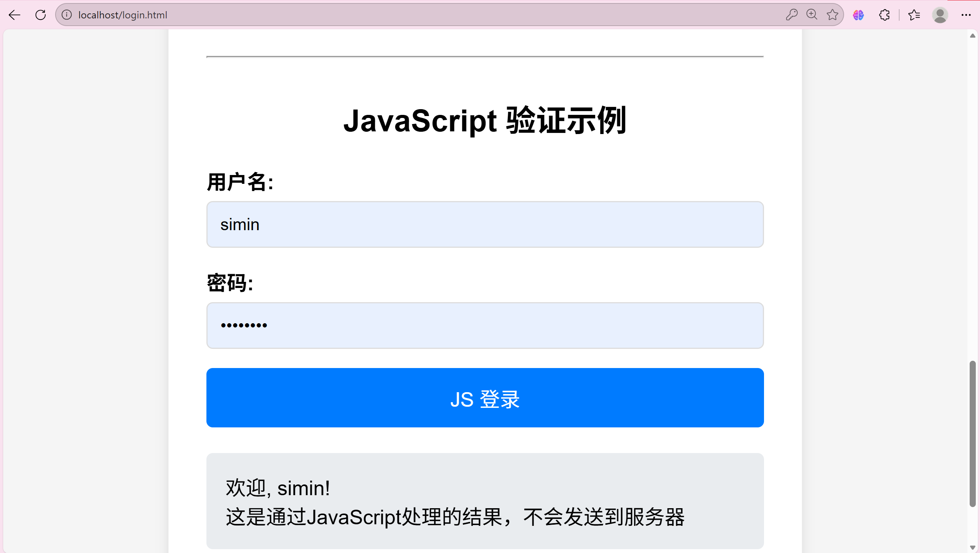The width and height of the screenshot is (980, 553).
Task: View site information icon in address bar
Action: coord(67,15)
